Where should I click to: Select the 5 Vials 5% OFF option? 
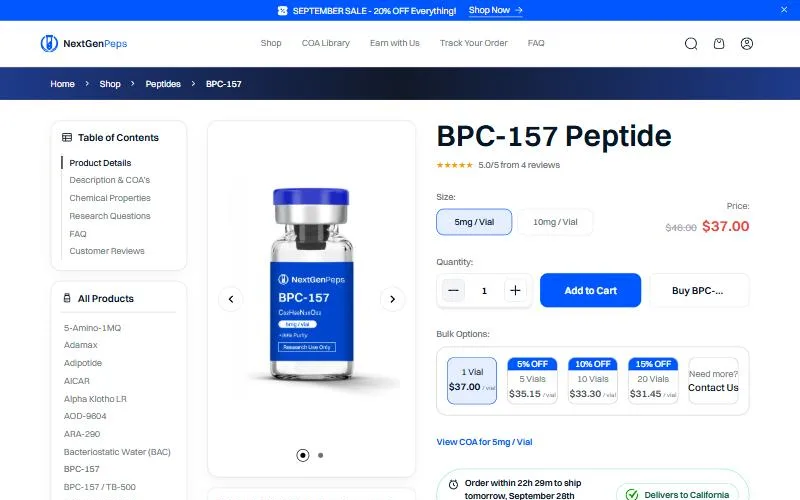pyautogui.click(x=532, y=381)
